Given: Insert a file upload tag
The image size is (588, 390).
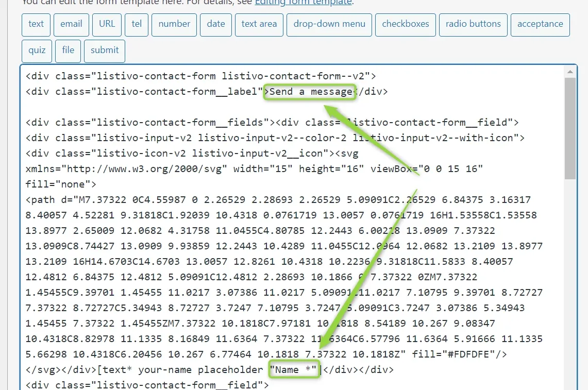Looking at the screenshot, I should click(x=68, y=51).
